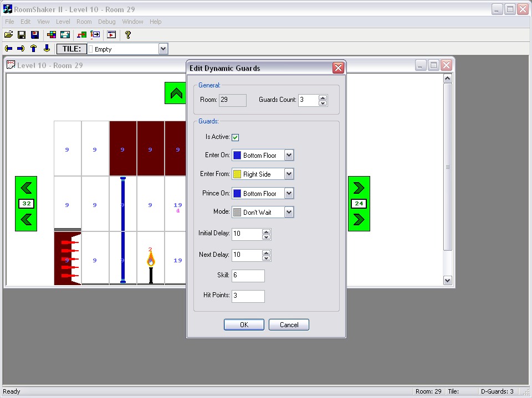
Task: Confirm dialog with OK button
Action: click(x=244, y=325)
